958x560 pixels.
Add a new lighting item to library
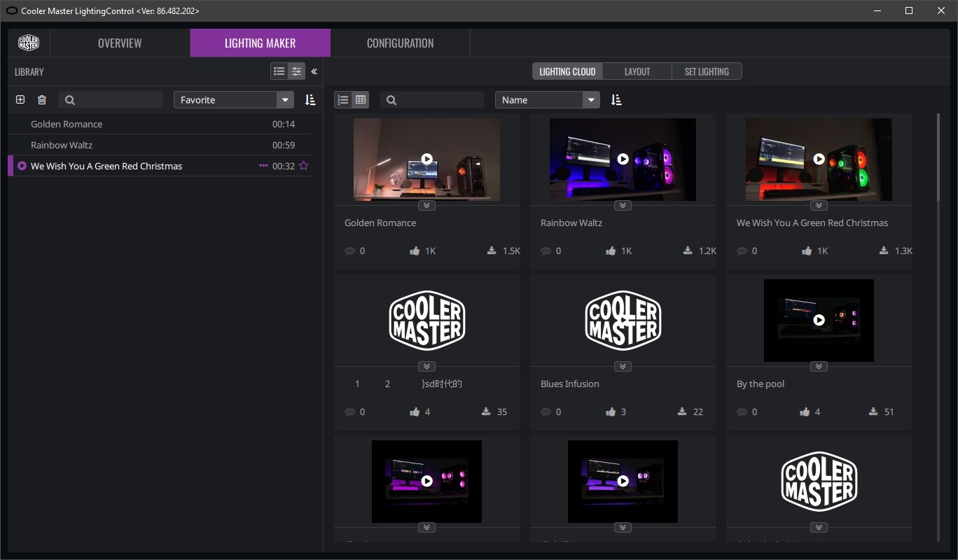pos(20,100)
